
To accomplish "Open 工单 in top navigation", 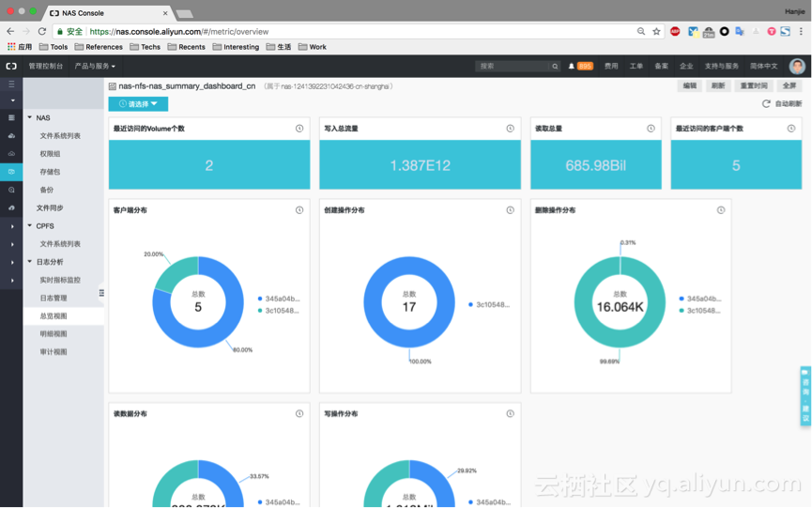I will [x=636, y=67].
